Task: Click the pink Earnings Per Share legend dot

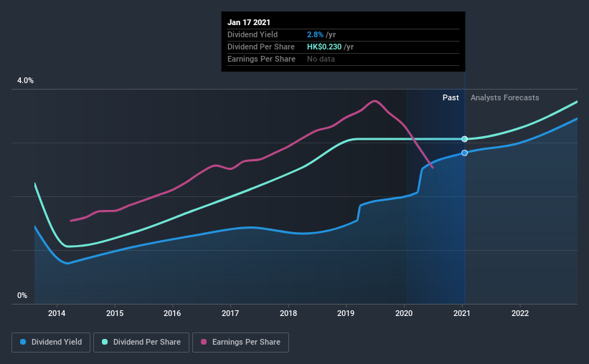Action: [204, 342]
